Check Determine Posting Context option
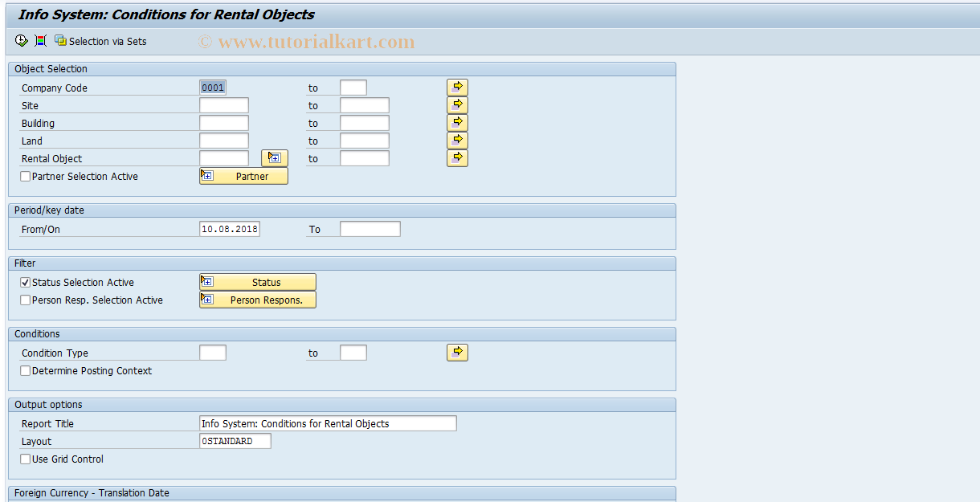Viewport: 980px width, 502px height. tap(26, 371)
